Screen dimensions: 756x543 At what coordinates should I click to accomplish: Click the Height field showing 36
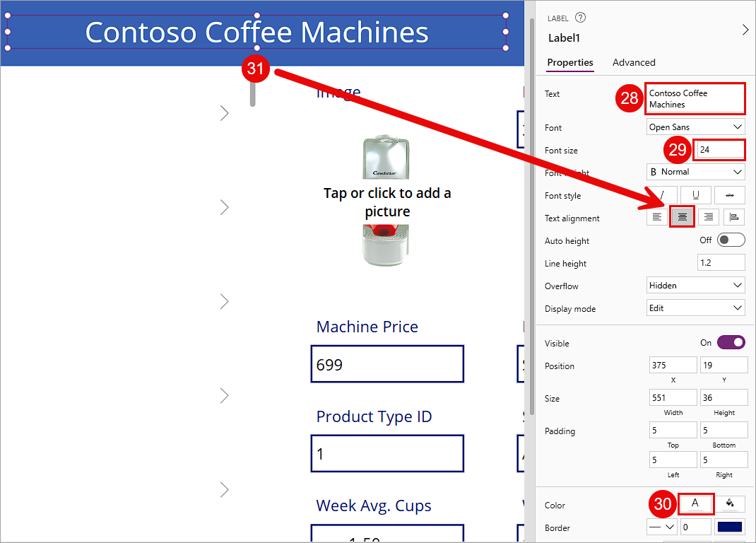[723, 398]
